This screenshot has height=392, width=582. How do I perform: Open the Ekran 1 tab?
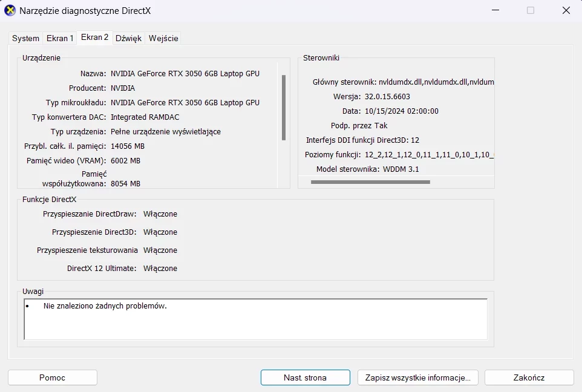point(59,38)
